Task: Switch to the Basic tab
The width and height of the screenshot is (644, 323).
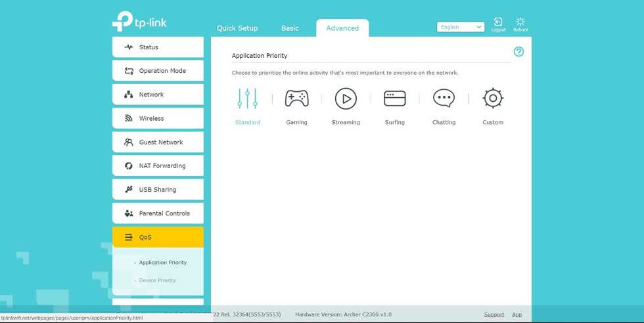Action: point(290,28)
